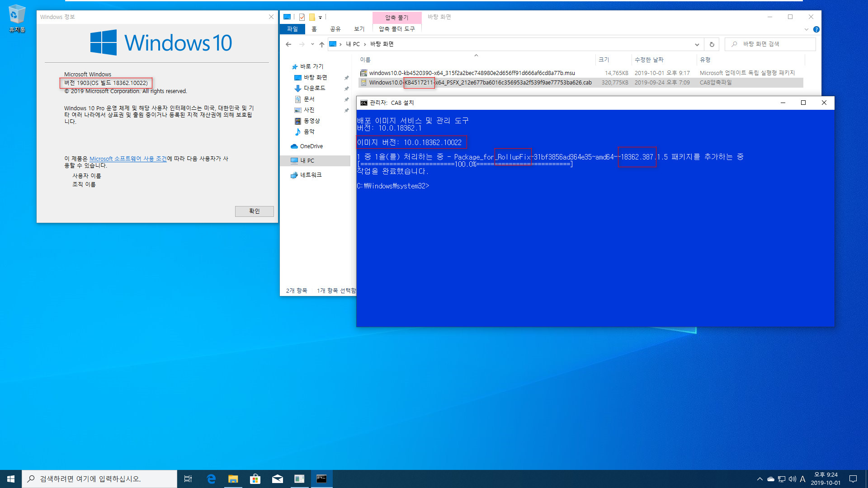Select 다운로드 in navigation pane
This screenshot has width=868, height=488.
click(314, 88)
